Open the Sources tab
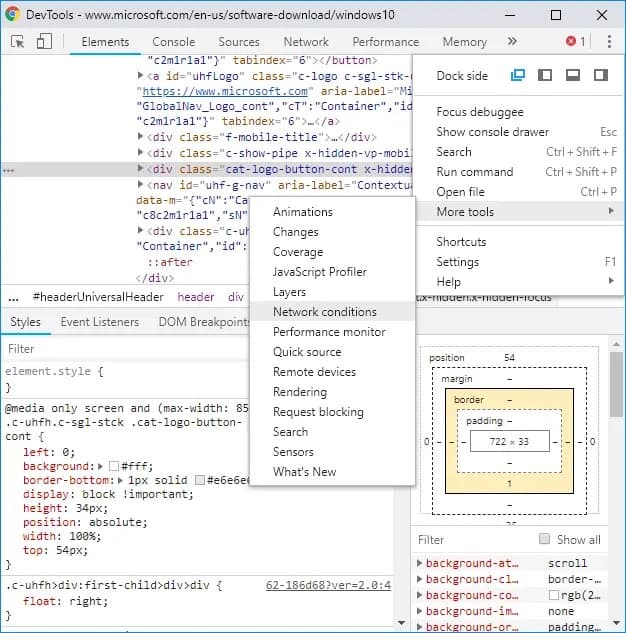Image resolution: width=626 pixels, height=633 pixels. point(239,42)
